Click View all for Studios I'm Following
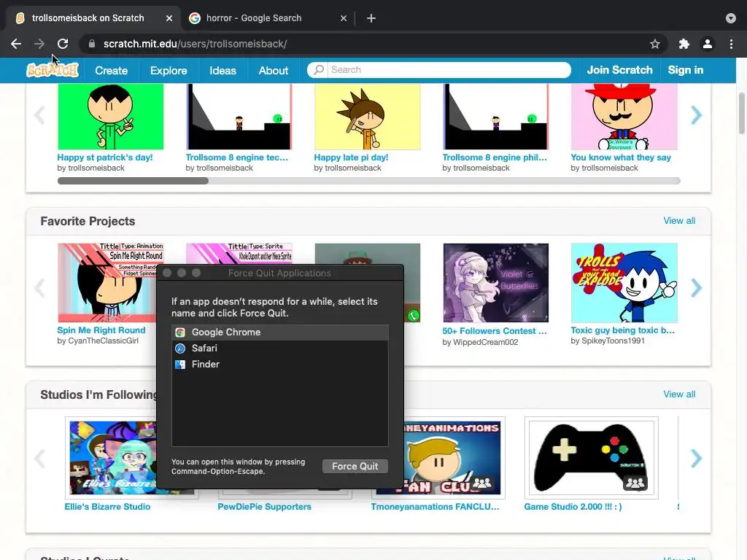The height and width of the screenshot is (560, 747). 679,394
